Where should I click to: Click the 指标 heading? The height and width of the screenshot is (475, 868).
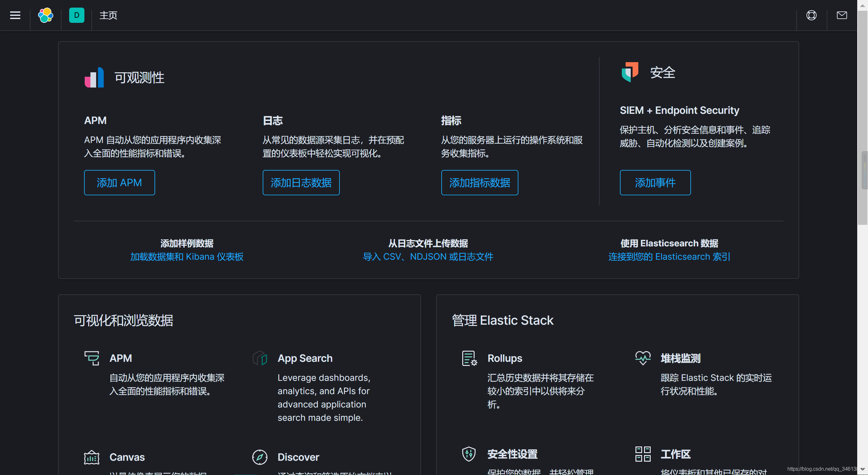coord(451,120)
